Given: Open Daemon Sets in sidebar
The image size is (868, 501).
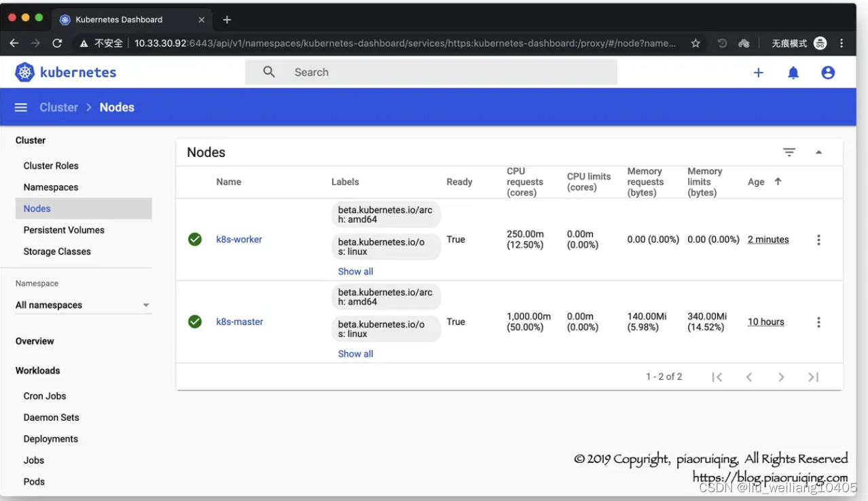Looking at the screenshot, I should click(x=51, y=417).
